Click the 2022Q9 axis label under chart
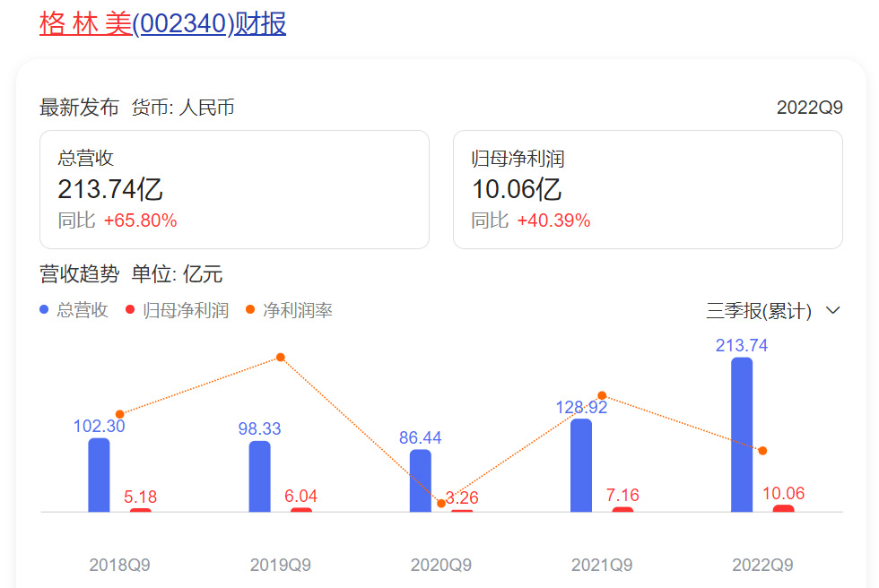Image resolution: width=879 pixels, height=588 pixels. (762, 565)
